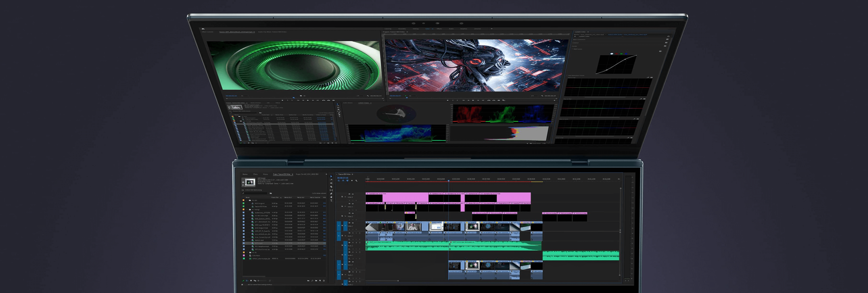The width and height of the screenshot is (868, 293).
Task: Click the Home icon on upper screen
Action: (x=203, y=29)
